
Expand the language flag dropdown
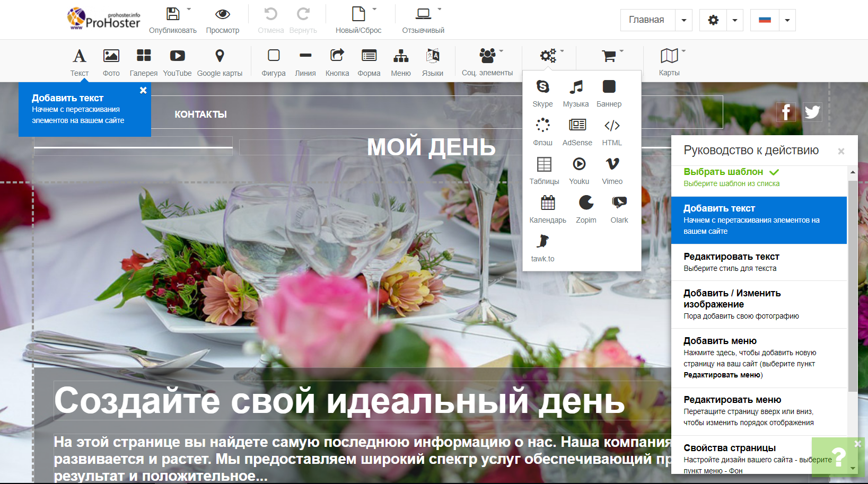coord(787,20)
